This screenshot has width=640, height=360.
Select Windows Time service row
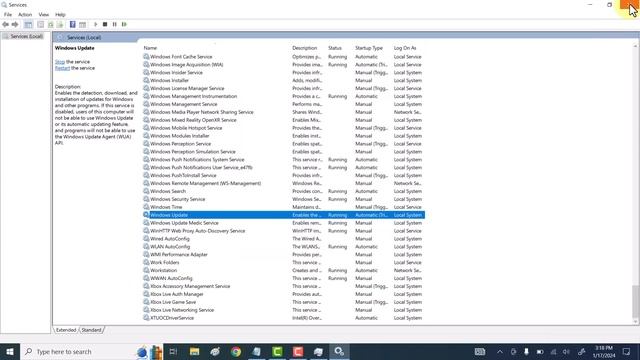tap(284, 207)
